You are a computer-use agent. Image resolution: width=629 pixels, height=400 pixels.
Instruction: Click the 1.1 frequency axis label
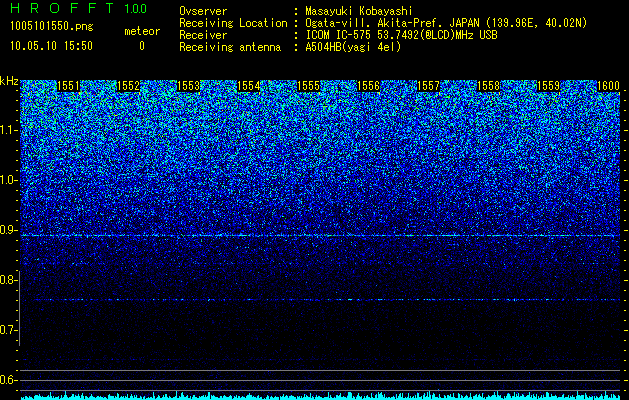[8, 130]
